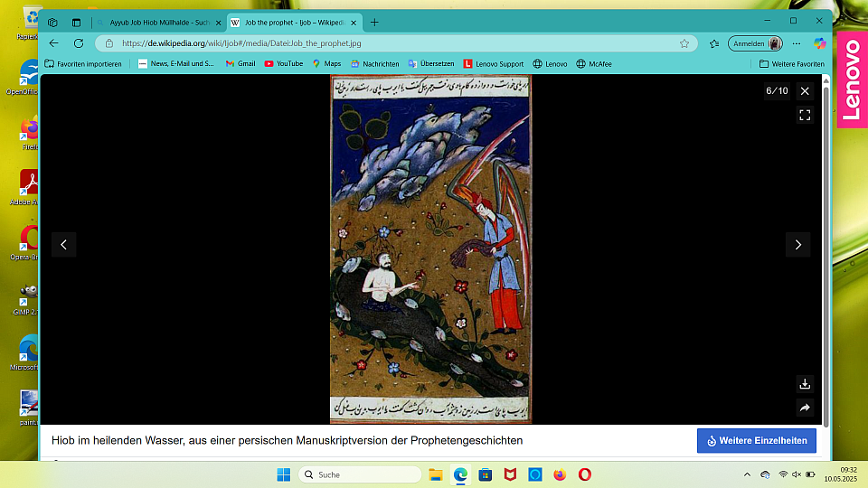Open GIMP desktop shortcut

coord(26,299)
